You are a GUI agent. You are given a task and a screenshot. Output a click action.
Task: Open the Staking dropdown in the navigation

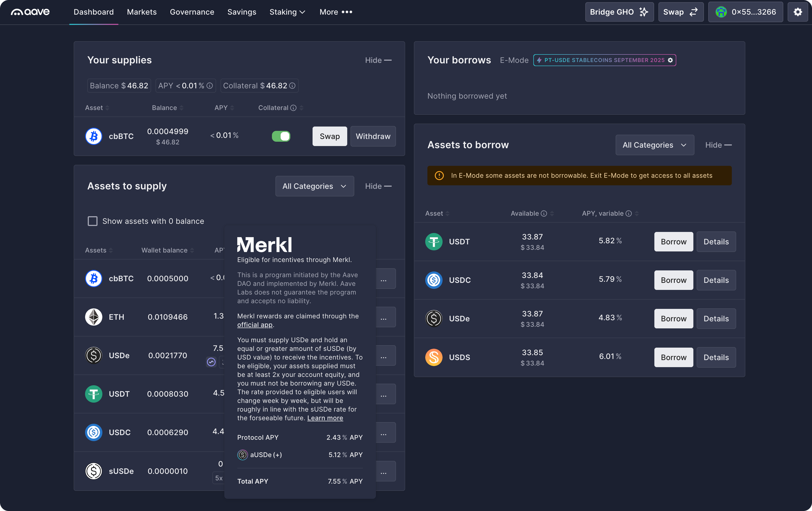point(287,12)
